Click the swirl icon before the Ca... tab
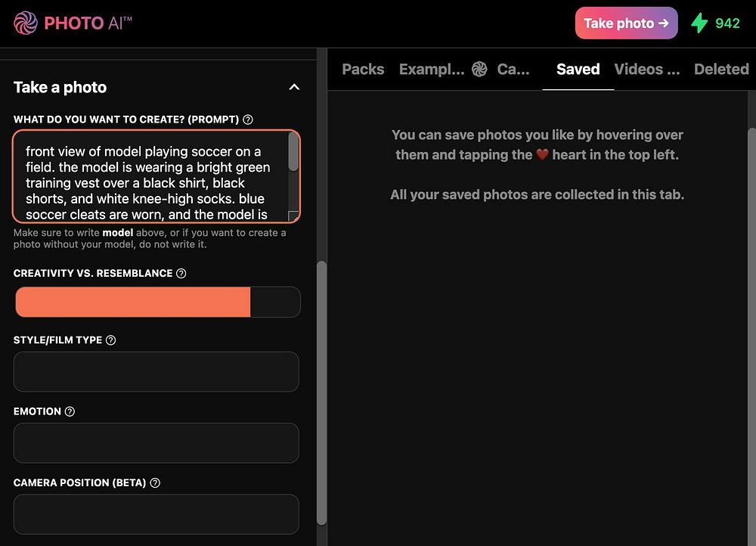This screenshot has width=756, height=546. [479, 70]
